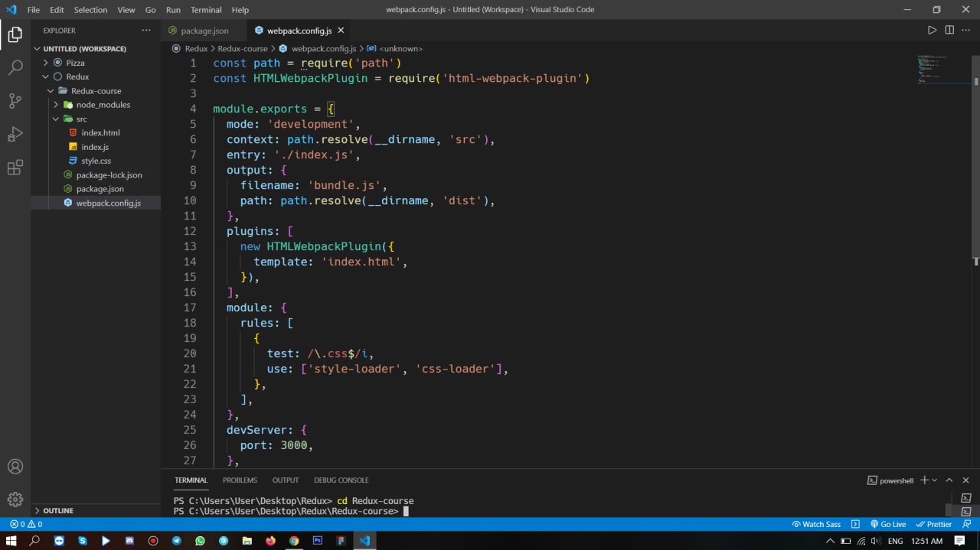Open style.css in the explorer
The height and width of the screenshot is (550, 980).
[96, 161]
